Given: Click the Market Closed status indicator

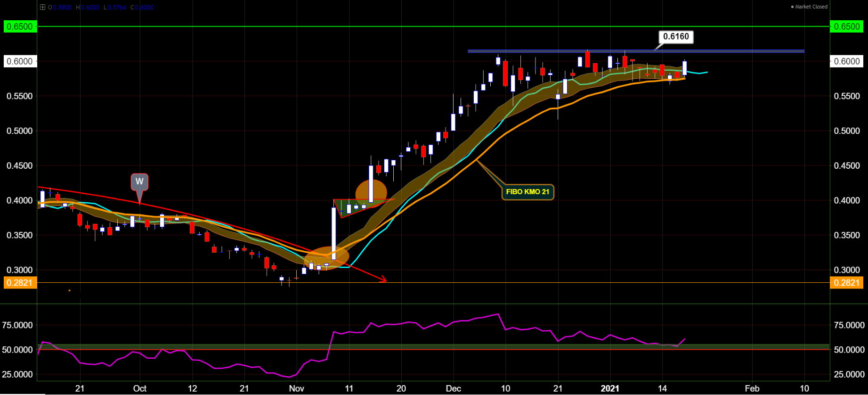Looking at the screenshot, I should [809, 7].
